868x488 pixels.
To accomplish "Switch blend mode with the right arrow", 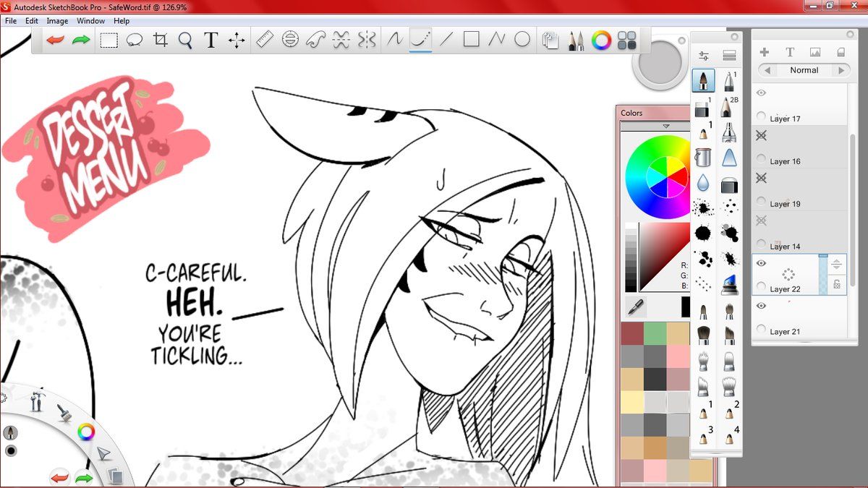I will [x=841, y=70].
